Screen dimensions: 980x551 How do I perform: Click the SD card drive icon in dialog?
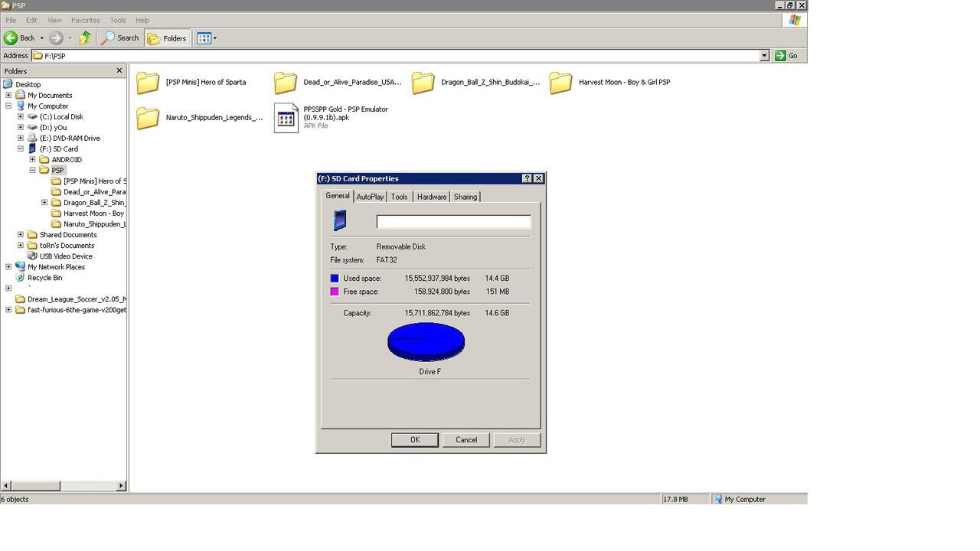click(x=341, y=220)
